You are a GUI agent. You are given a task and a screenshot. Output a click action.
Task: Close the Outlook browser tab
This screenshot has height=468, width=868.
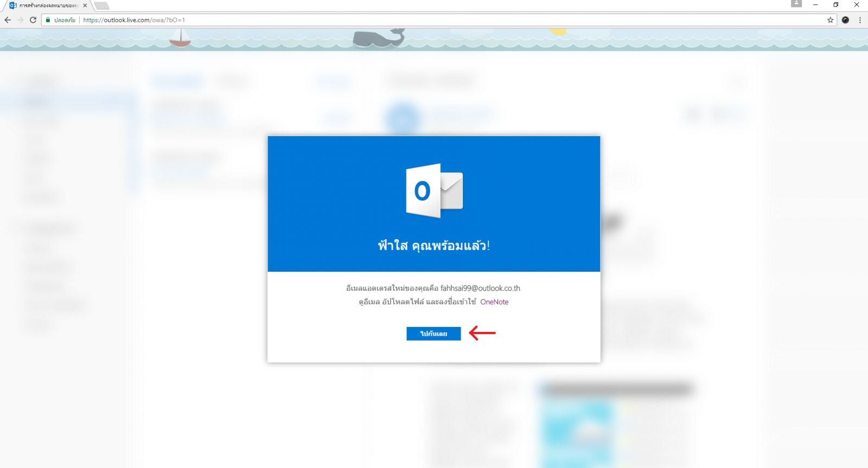85,5
